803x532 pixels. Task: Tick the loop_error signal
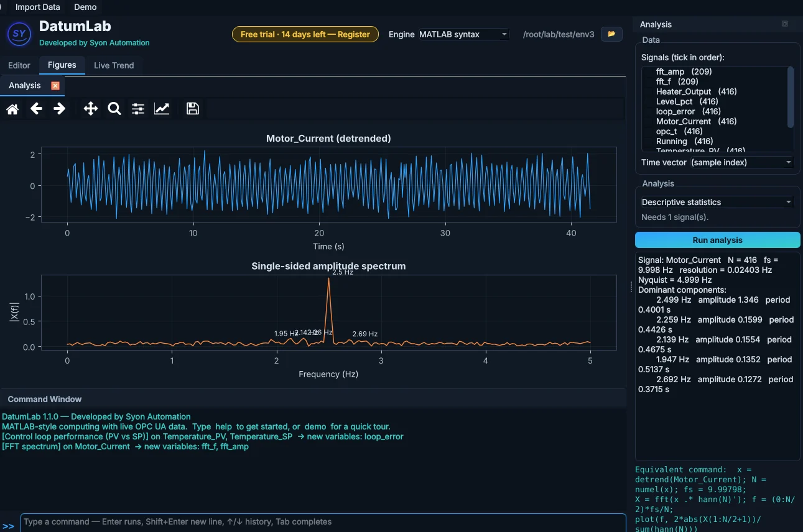(x=649, y=111)
